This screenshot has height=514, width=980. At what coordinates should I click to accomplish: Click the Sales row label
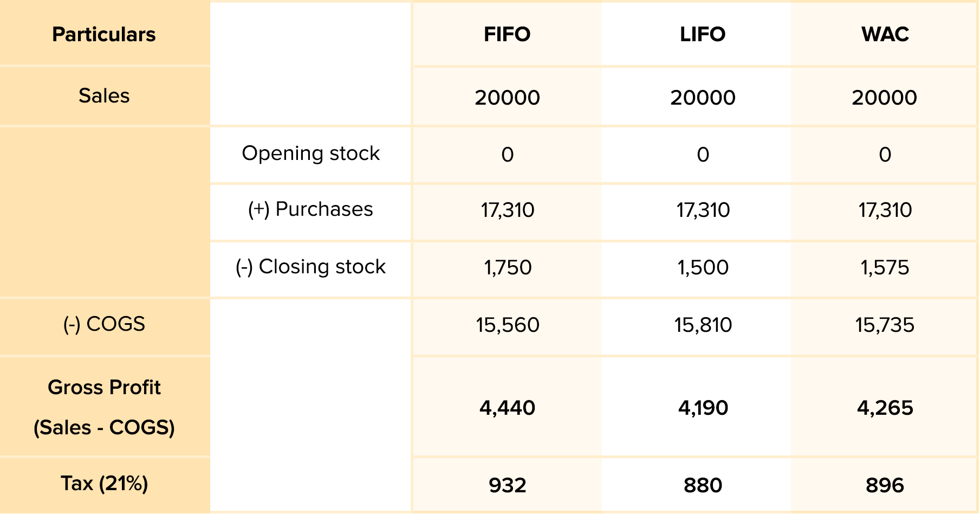coord(104,96)
